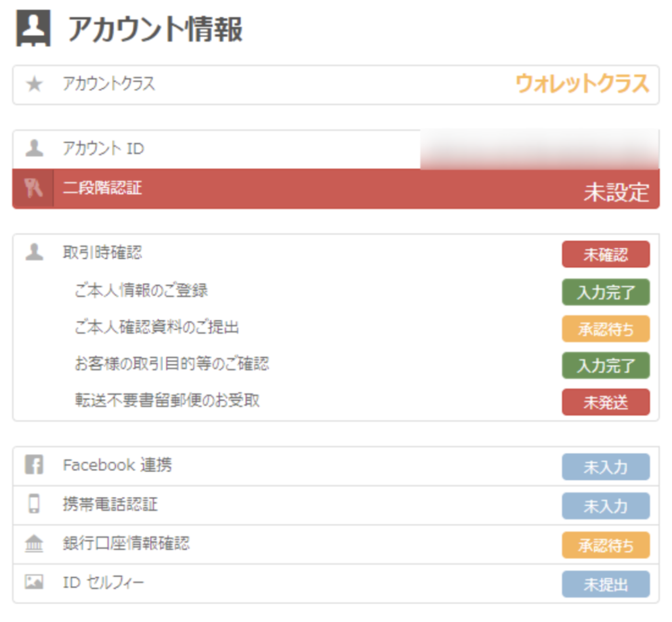Click the 未入力 badge for Facebook 連携

(x=605, y=466)
